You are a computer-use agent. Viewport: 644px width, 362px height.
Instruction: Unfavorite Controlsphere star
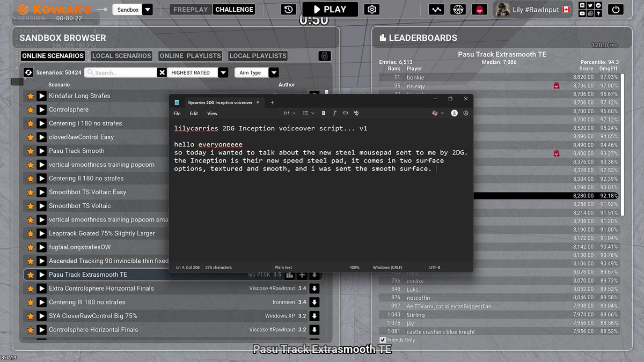31,110
